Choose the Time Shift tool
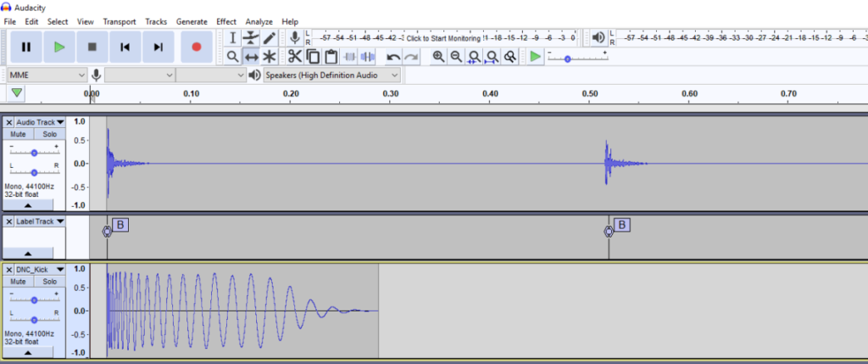Screen dimensions: 868x364 pos(251,57)
